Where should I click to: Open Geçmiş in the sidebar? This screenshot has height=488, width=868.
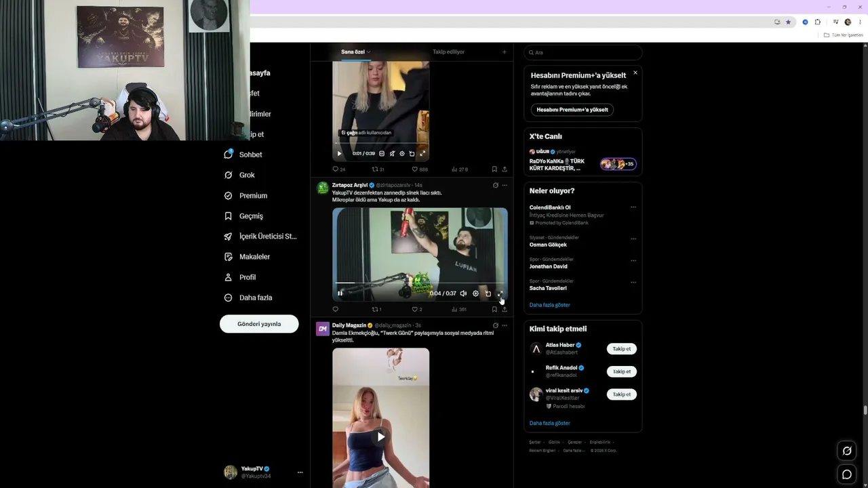click(243, 216)
